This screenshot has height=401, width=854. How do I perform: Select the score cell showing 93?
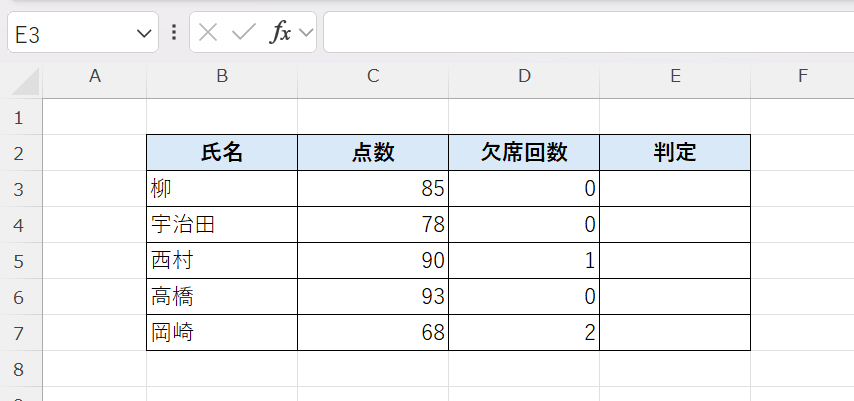click(x=373, y=297)
